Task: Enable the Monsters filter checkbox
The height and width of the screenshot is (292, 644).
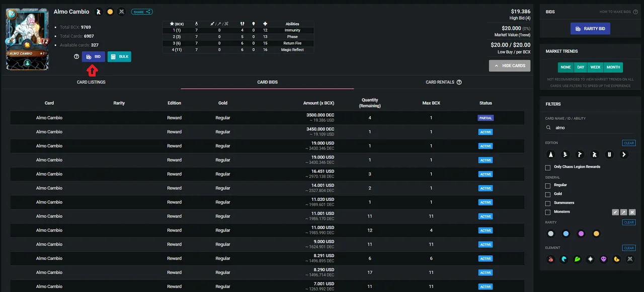Action: 548,212
